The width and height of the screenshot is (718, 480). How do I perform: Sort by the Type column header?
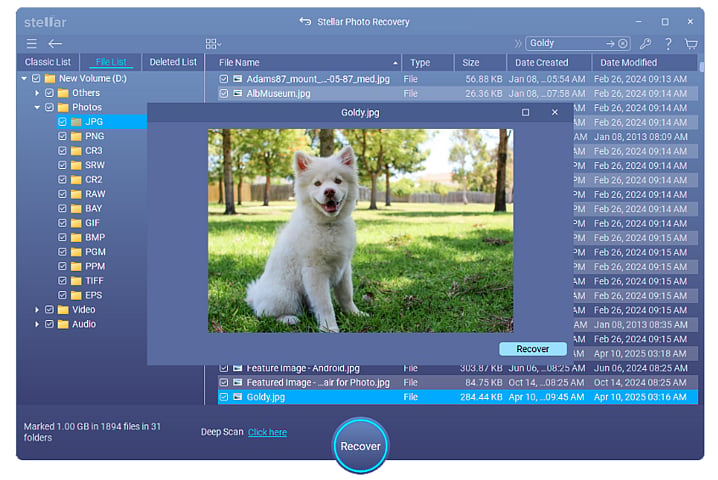pos(428,62)
